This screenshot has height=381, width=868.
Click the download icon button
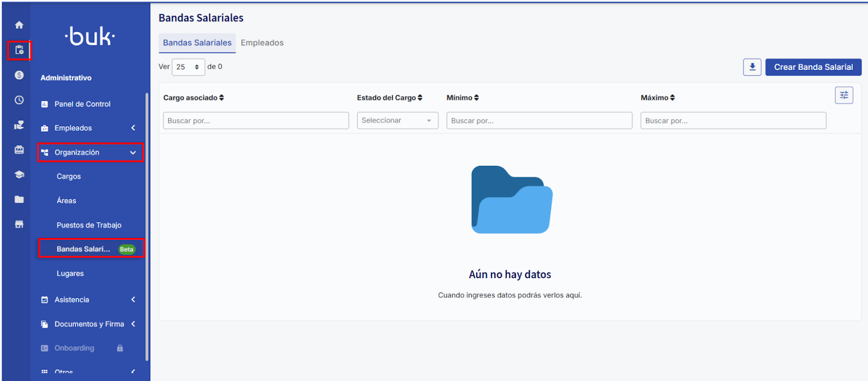pos(752,67)
